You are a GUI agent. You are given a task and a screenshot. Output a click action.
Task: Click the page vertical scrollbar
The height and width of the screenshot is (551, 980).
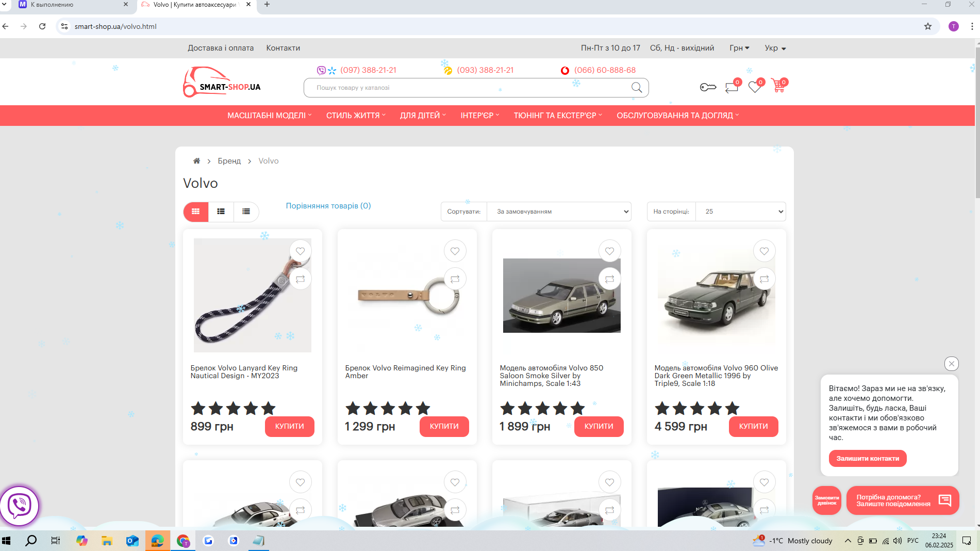pyautogui.click(x=977, y=122)
